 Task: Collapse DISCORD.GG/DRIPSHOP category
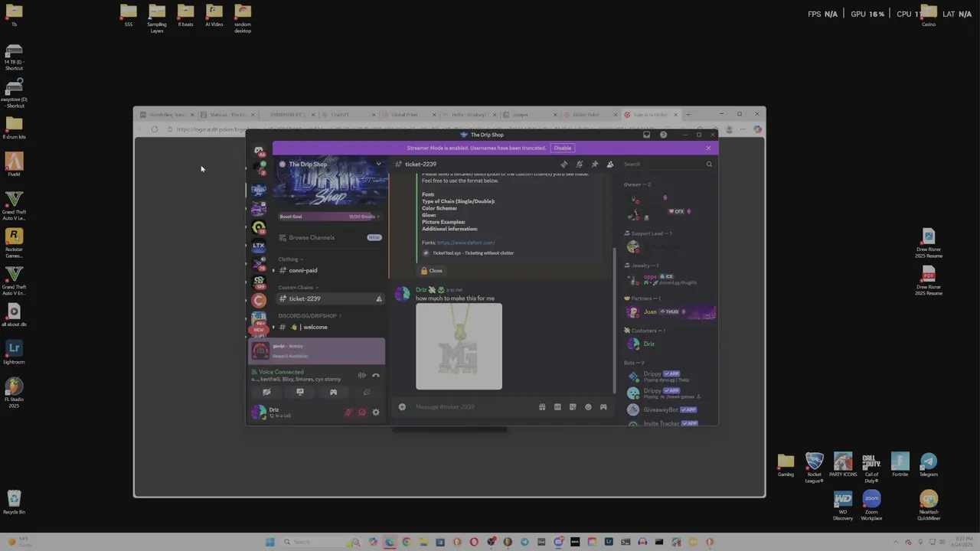pos(309,316)
